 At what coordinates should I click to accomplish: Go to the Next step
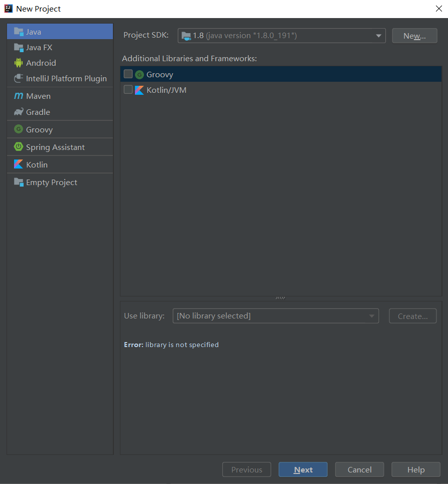[303, 469]
